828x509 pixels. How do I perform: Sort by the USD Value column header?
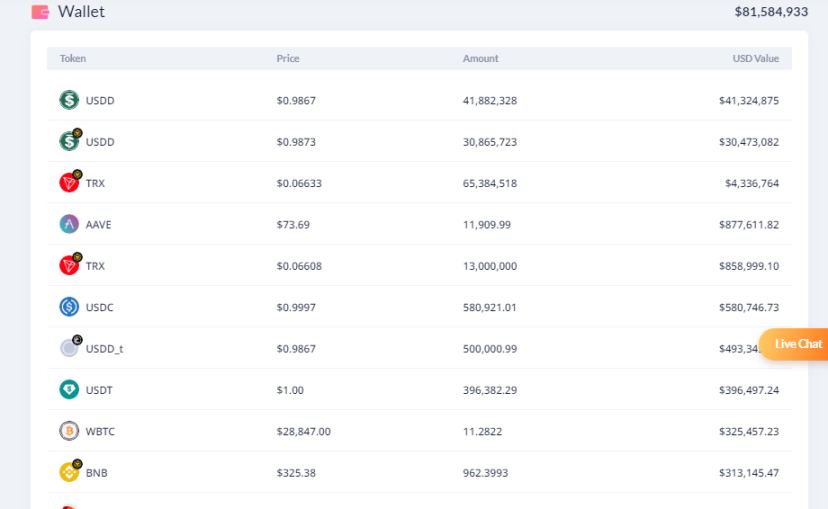click(755, 59)
